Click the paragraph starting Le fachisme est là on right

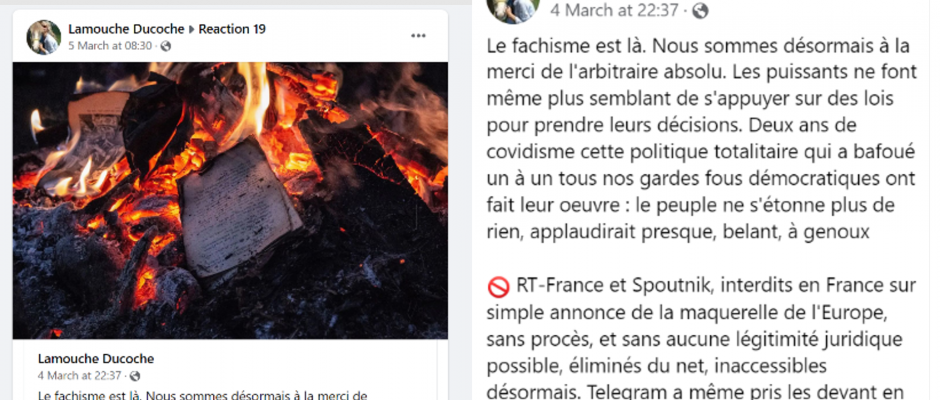(701, 139)
